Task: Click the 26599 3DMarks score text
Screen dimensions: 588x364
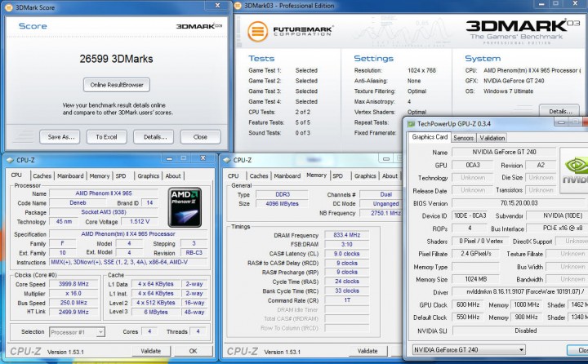Action: [116, 59]
